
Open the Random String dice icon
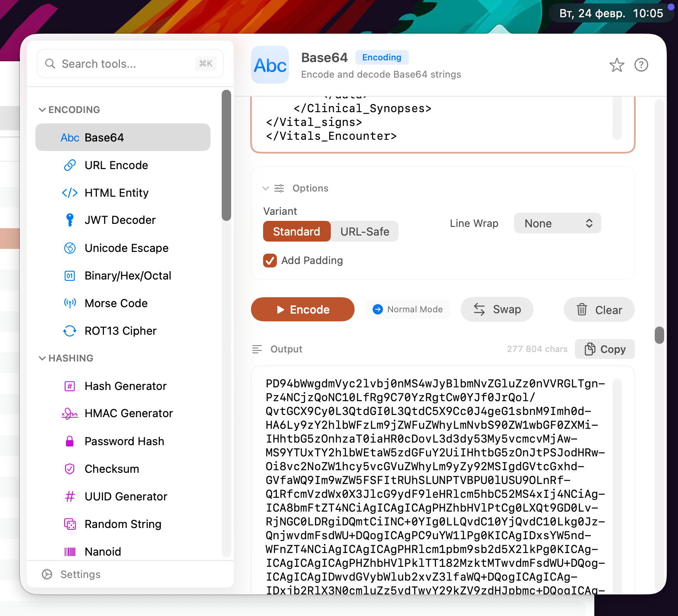[x=69, y=524]
